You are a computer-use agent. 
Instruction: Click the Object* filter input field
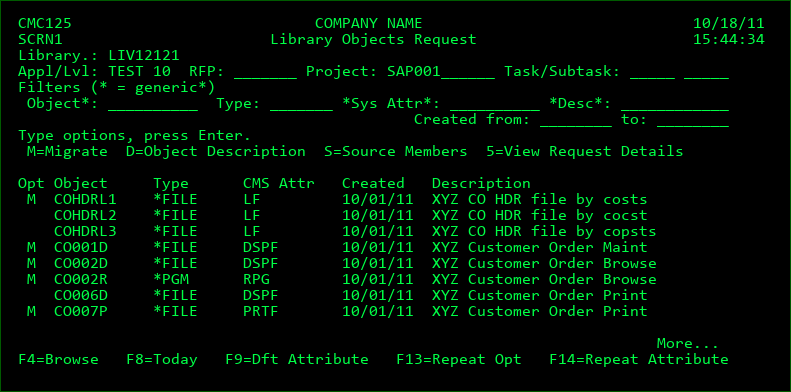tap(153, 104)
